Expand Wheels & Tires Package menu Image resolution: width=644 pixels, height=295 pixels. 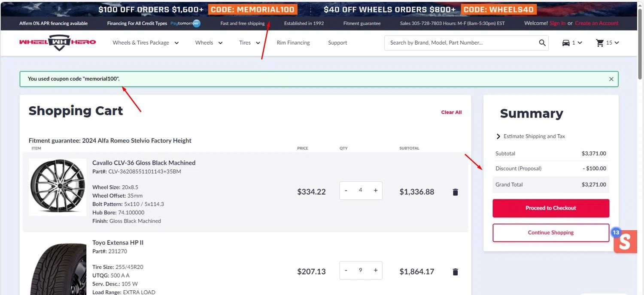[x=146, y=43]
